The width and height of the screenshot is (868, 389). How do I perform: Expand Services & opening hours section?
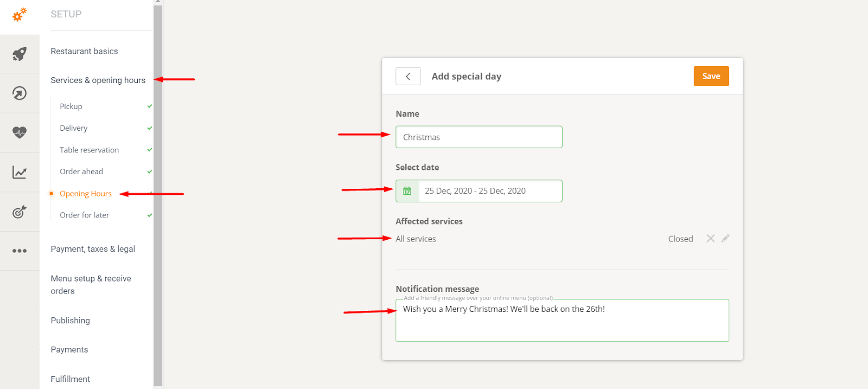(98, 80)
